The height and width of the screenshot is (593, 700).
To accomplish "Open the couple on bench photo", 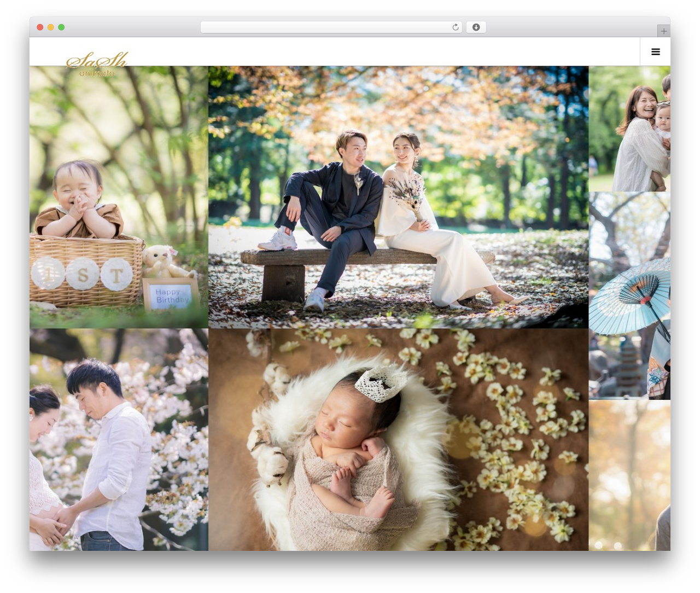I will [x=398, y=197].
